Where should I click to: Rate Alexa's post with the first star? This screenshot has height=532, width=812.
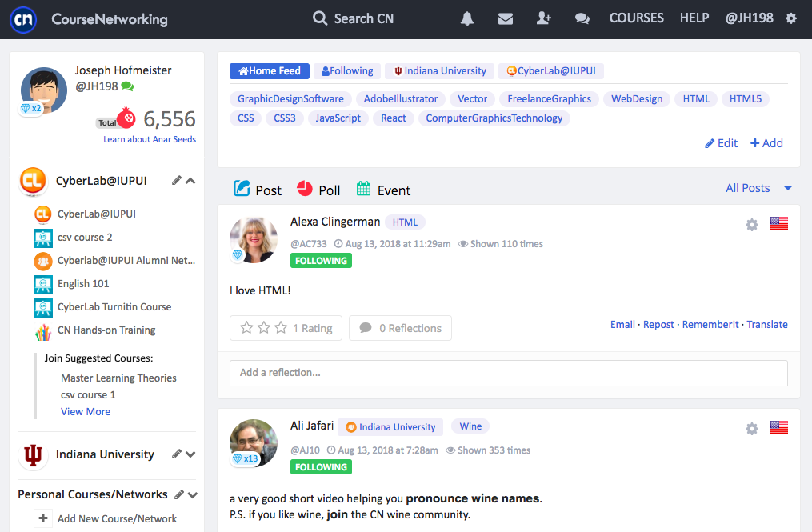246,327
